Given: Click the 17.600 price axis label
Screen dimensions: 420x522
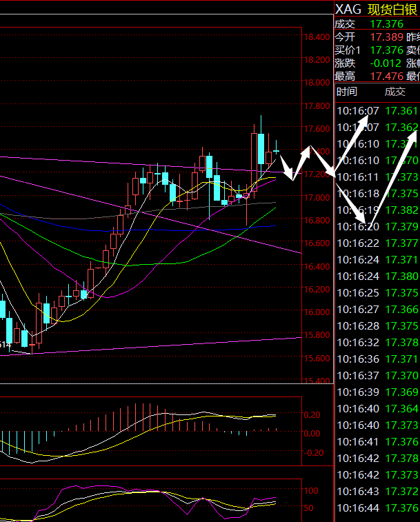Looking at the screenshot, I should [317, 128].
